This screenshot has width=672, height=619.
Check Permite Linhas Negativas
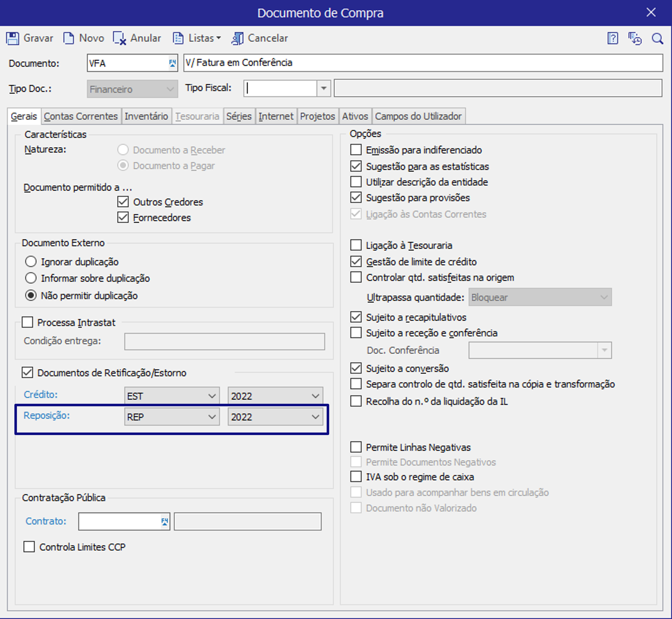(356, 447)
